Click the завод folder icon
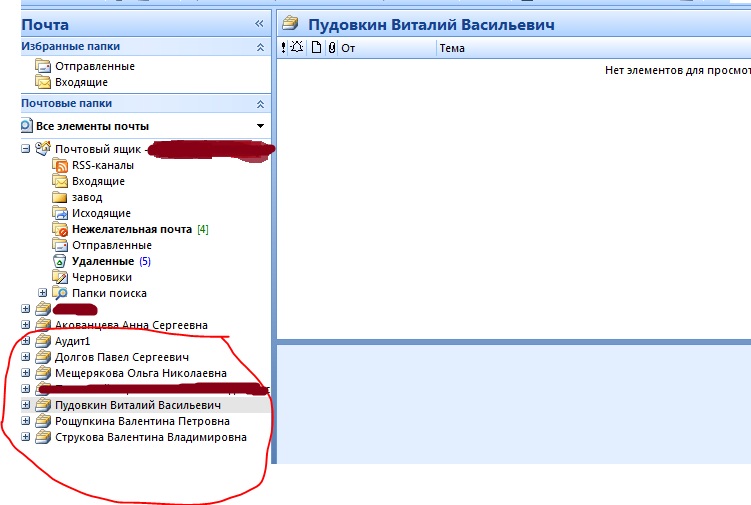Screen dimensions: 751x505 [60, 197]
